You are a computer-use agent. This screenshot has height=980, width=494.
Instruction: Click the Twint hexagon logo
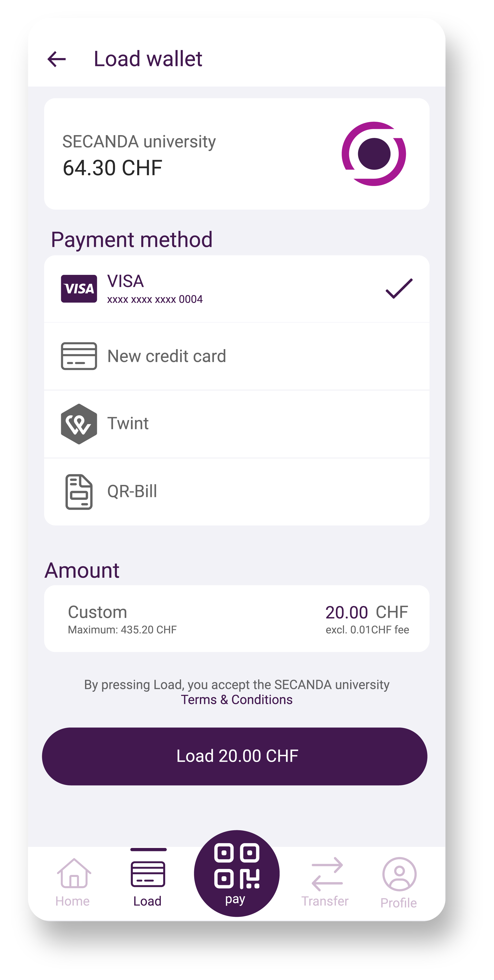[79, 424]
